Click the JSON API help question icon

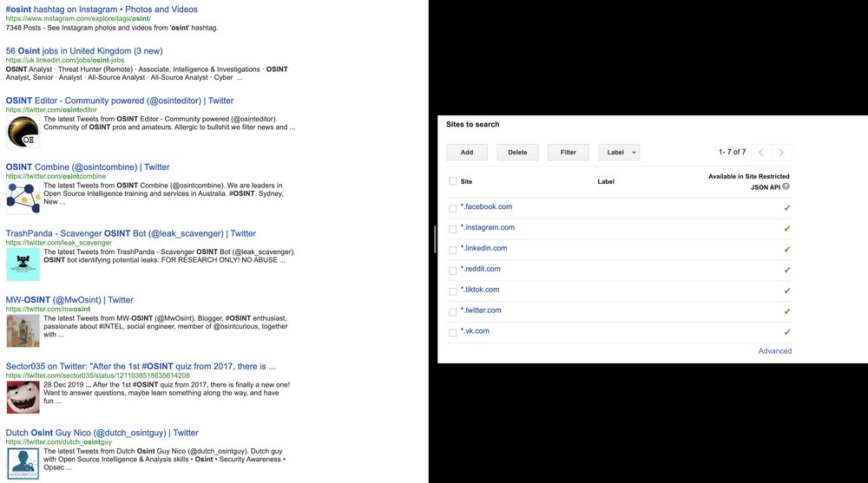pyautogui.click(x=786, y=186)
